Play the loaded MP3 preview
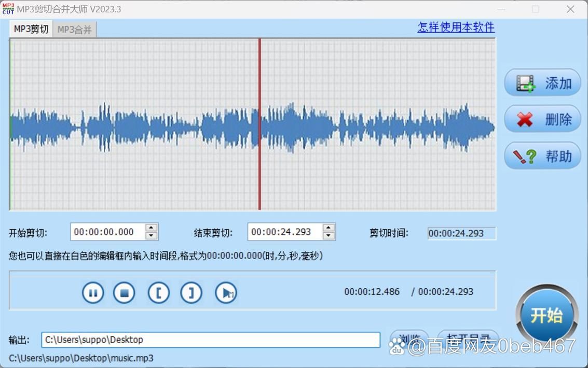Viewport: 588px width, 368px height. pos(225,292)
